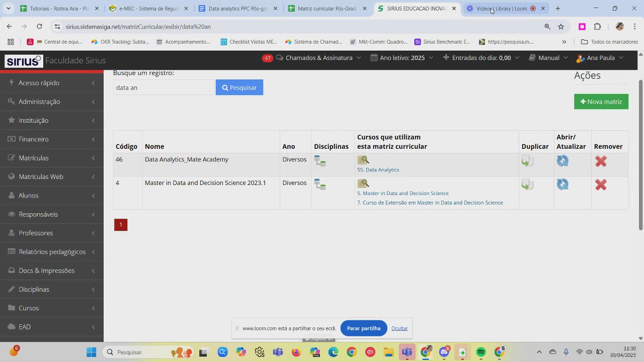644x362 pixels.
Task: Click the Sirius logo in header
Action: (x=24, y=61)
